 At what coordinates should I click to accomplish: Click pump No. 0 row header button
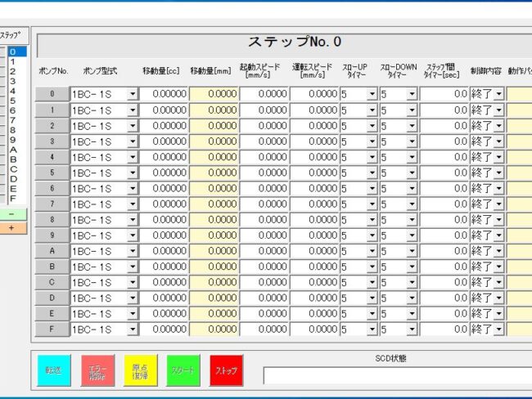tap(52, 94)
